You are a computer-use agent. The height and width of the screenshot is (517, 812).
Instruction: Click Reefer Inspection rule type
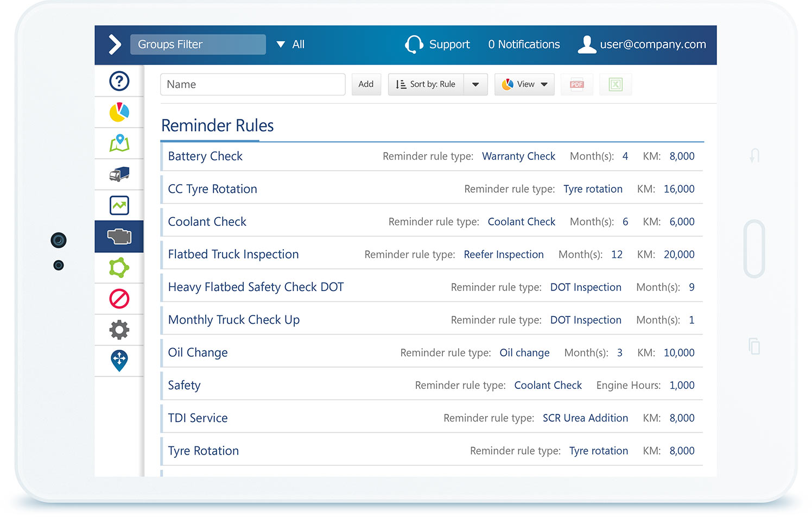[x=503, y=254]
